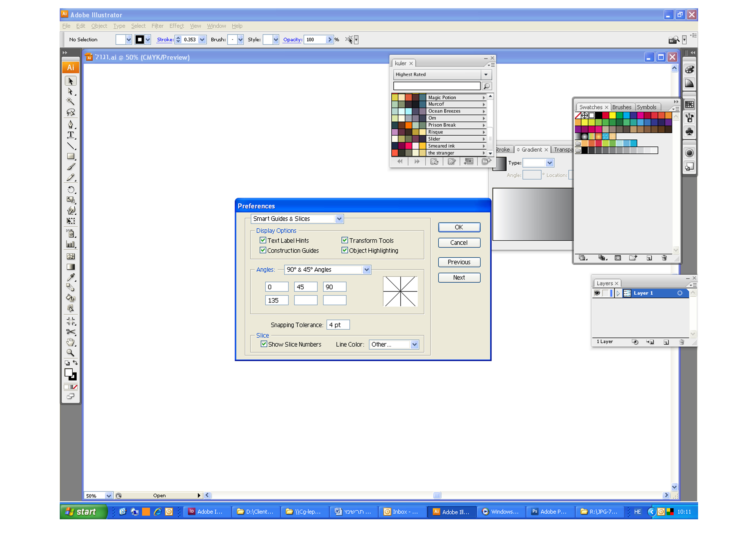756x533 pixels.
Task: Select the Hand tool
Action: (x=70, y=342)
